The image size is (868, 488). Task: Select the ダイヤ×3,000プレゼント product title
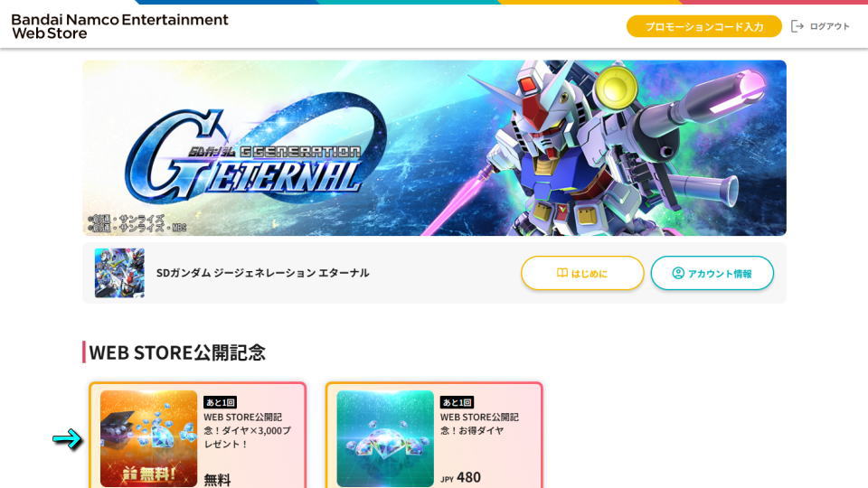248,430
